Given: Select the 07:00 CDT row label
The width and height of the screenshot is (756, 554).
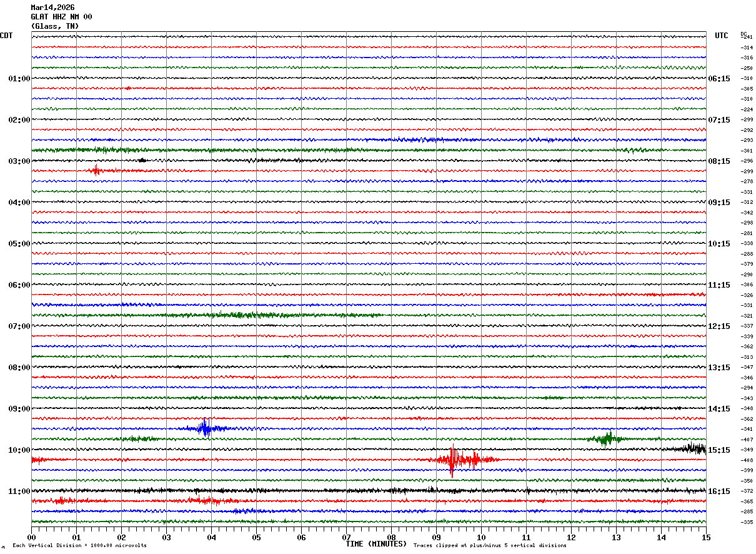Looking at the screenshot, I should pos(19,326).
